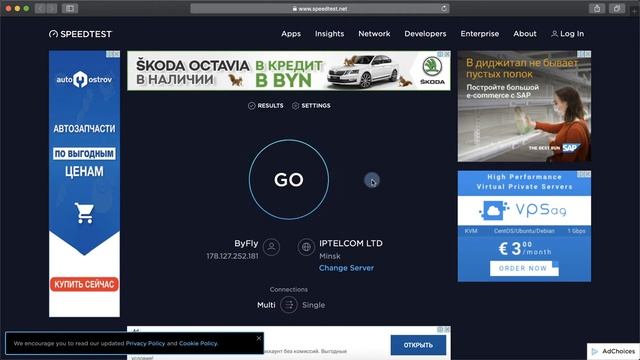Close the privacy policy notice

click(259, 338)
